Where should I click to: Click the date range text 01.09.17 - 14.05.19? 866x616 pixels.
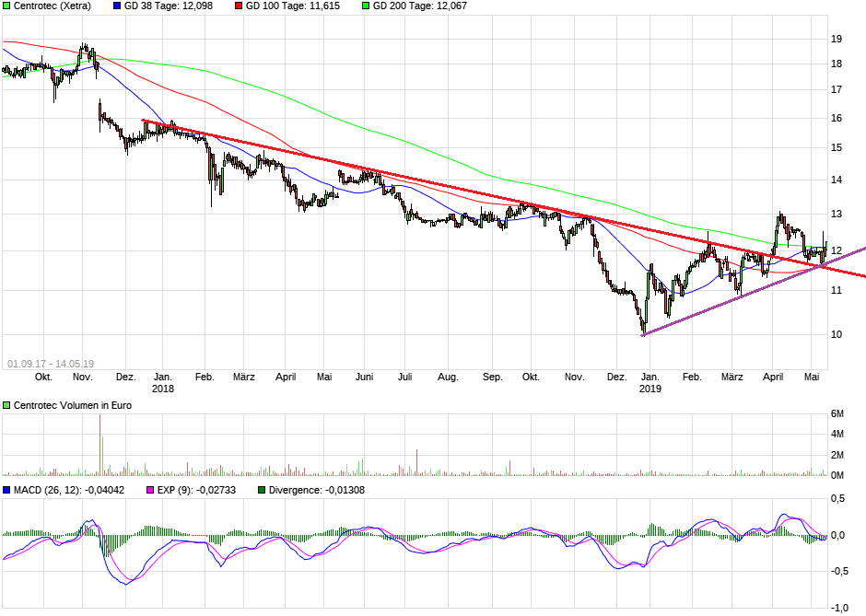point(51,356)
